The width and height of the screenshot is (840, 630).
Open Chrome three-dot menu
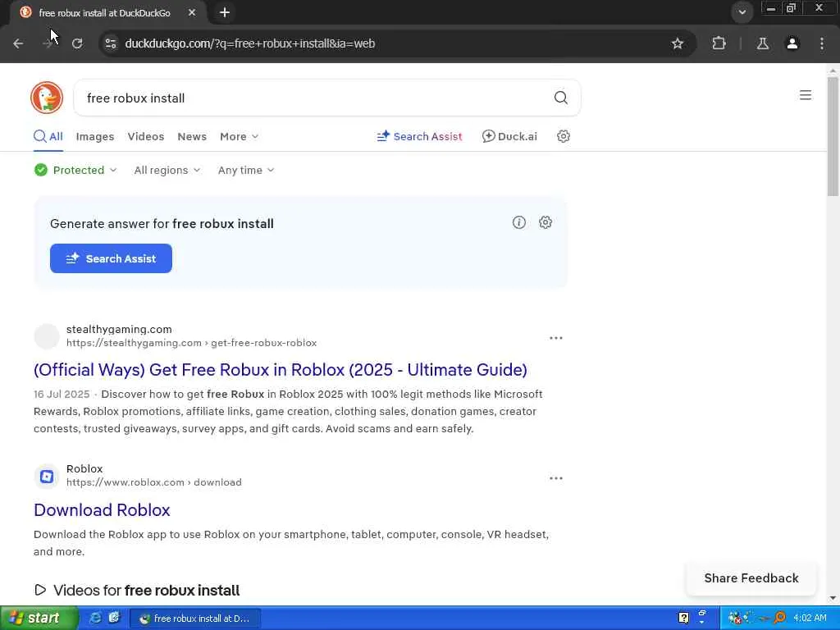pyautogui.click(x=822, y=43)
